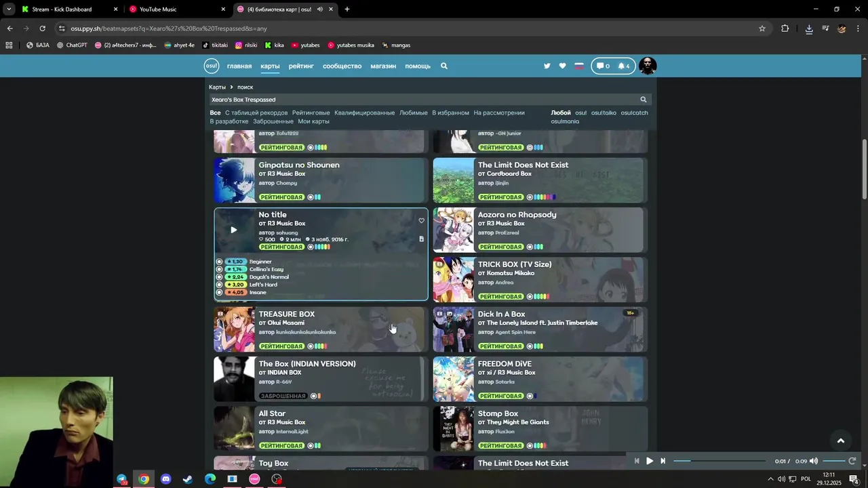868x488 pixels.
Task: Filter by Любимые status
Action: pyautogui.click(x=414, y=113)
